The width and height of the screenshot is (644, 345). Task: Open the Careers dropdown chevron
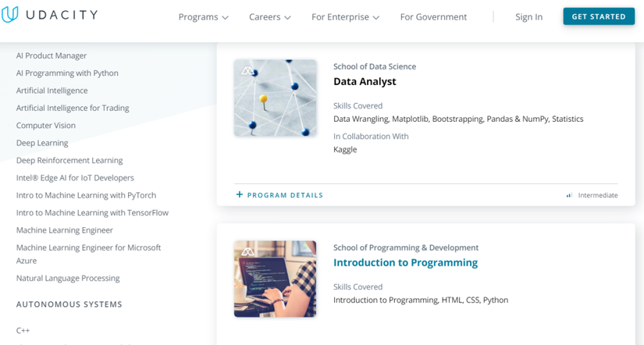pos(287,18)
